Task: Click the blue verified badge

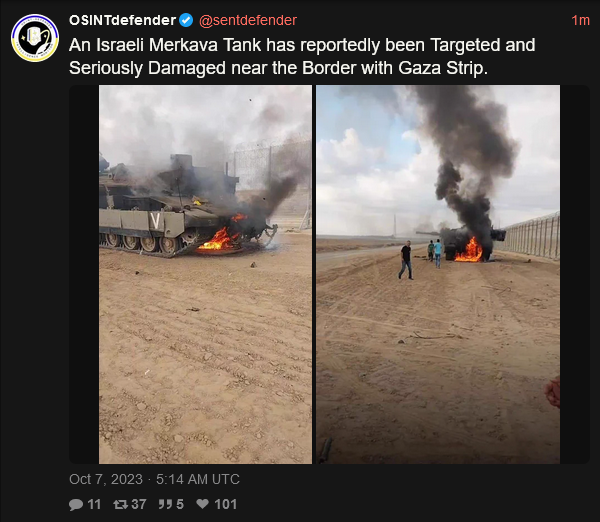Action: (x=186, y=20)
